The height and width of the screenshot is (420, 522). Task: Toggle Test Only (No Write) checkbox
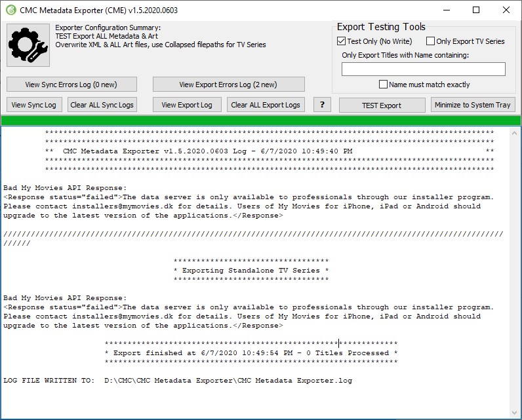[x=374, y=41]
